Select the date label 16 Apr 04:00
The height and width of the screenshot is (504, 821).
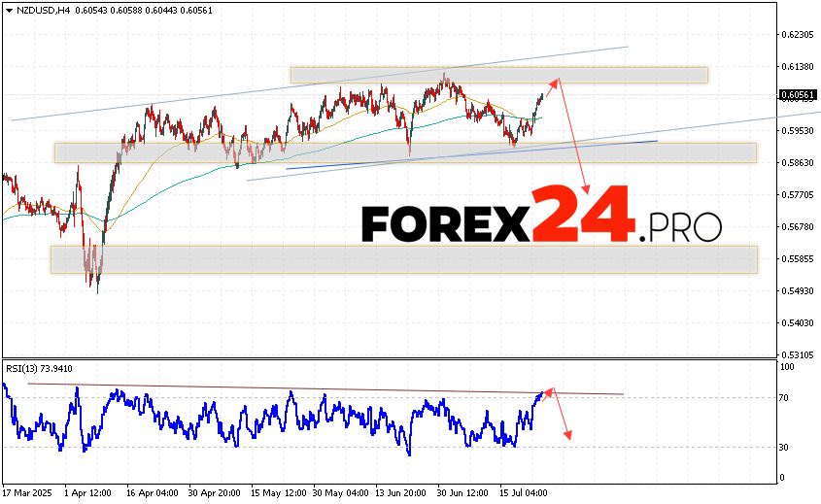point(152,493)
